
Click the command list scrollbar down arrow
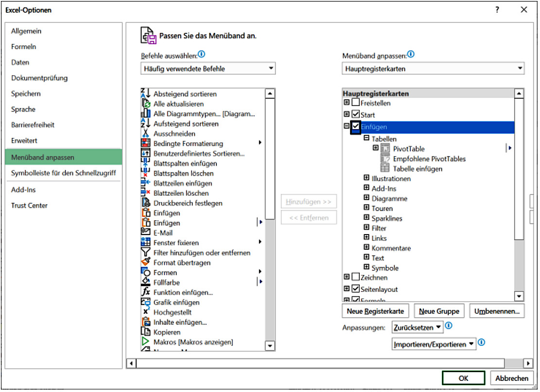click(x=270, y=345)
